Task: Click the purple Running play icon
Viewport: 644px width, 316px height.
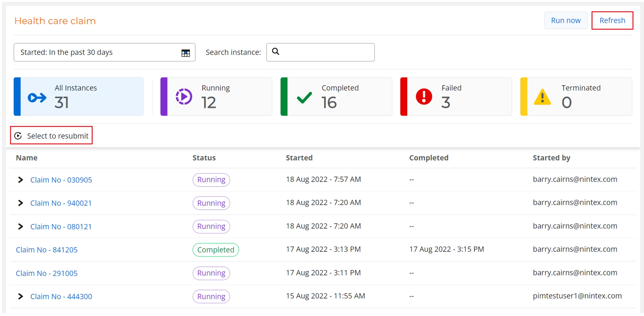Action: click(x=184, y=97)
